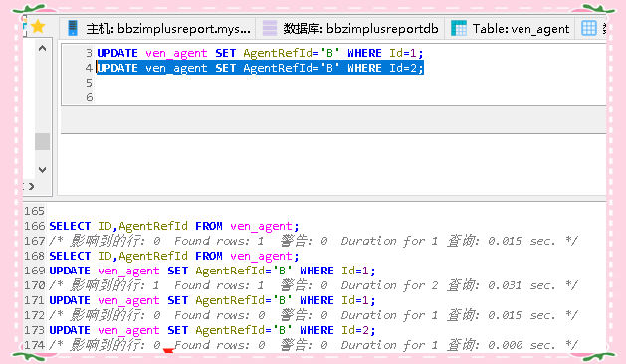
Task: Click log line 172 result comment
Action: 313,315
